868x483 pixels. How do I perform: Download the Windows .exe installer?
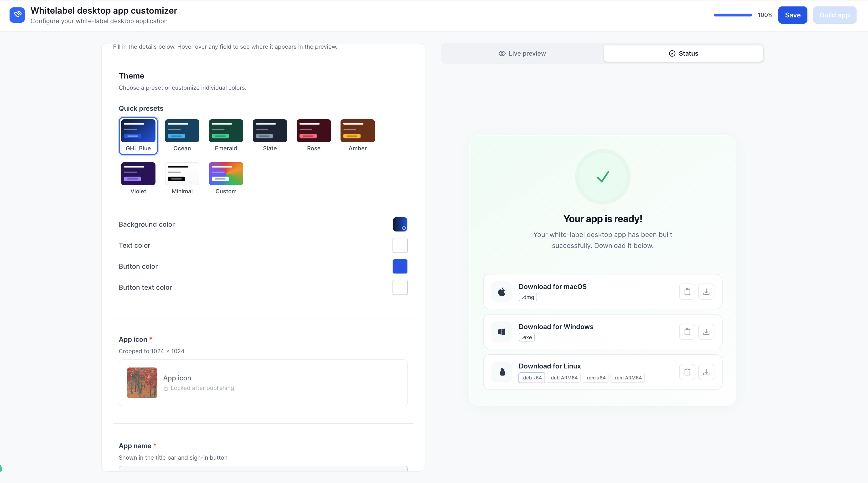coord(706,332)
